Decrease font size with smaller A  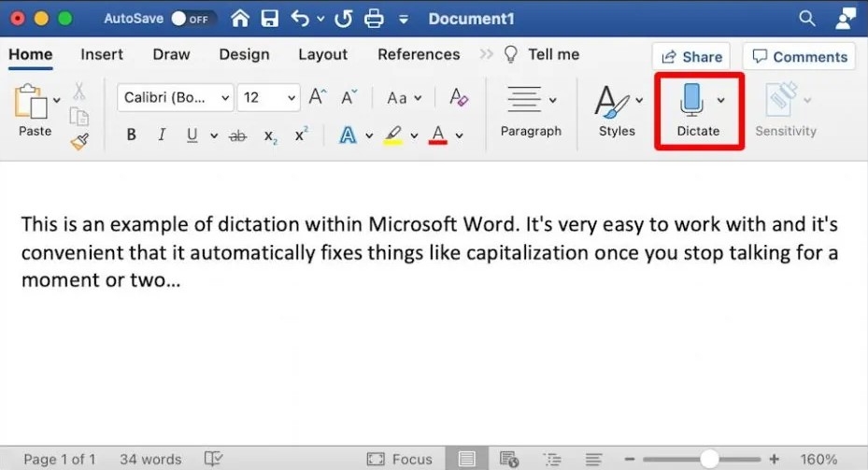349,97
